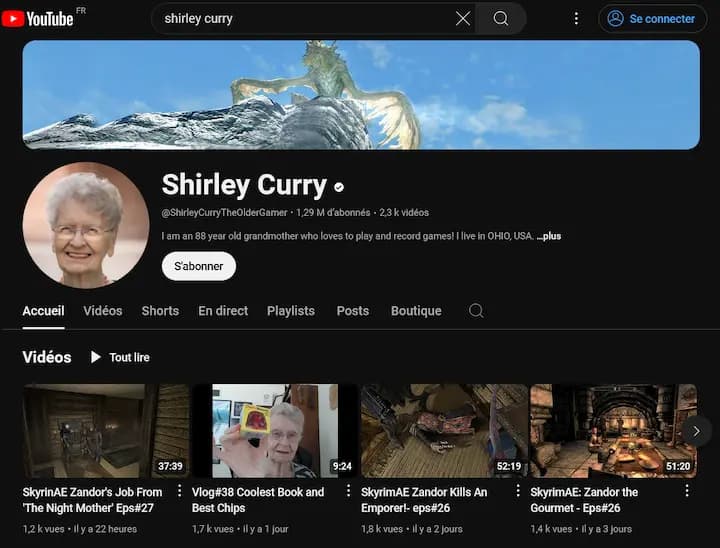
Task: Go to the Posts tab
Action: 353,311
